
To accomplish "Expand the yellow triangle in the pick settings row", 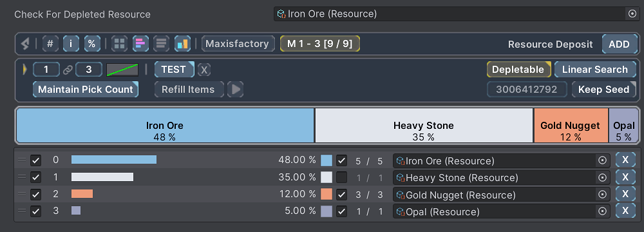I will tap(24, 70).
